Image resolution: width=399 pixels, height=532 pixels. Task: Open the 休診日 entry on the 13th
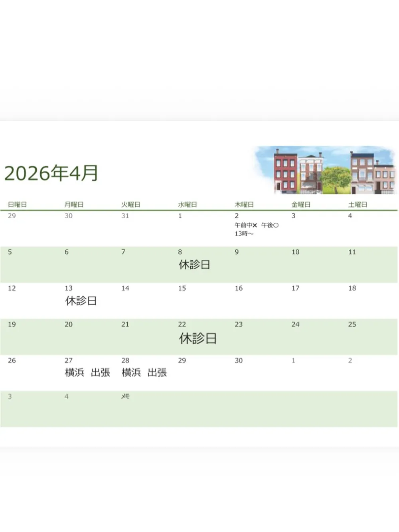point(81,301)
